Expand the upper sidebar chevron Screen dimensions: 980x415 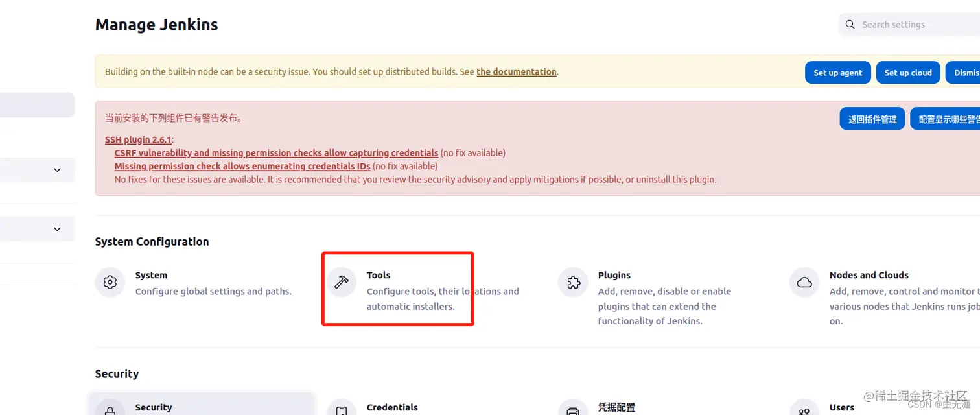point(57,170)
